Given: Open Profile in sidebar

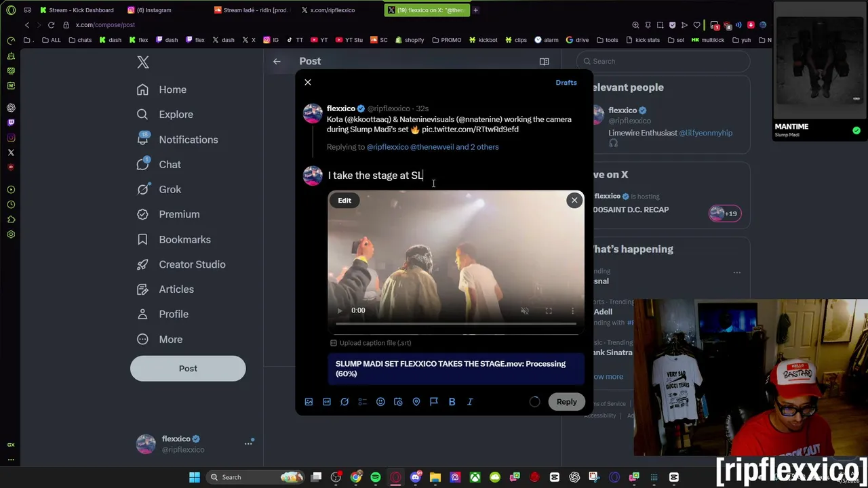Looking at the screenshot, I should pyautogui.click(x=163, y=314).
